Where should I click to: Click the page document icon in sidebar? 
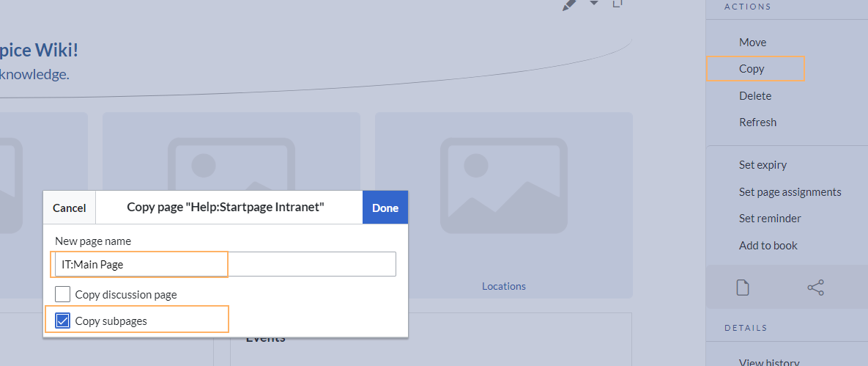point(742,288)
